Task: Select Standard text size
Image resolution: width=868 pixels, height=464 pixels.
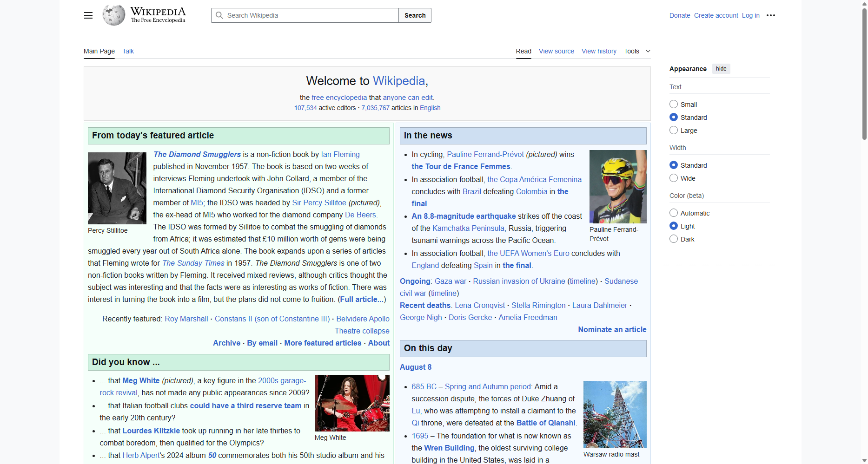Action: tap(674, 117)
